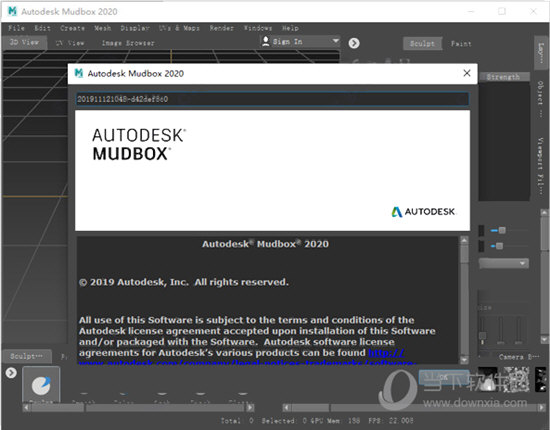Pick the third stamp thumbnail at edge

pos(541,379)
